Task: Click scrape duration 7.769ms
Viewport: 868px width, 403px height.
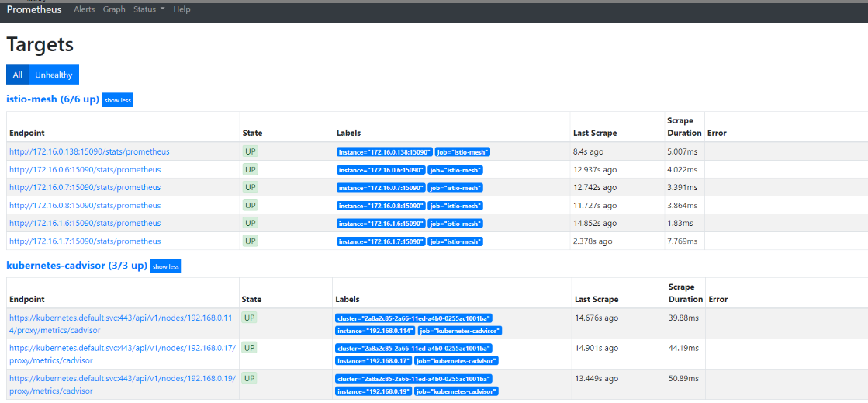Action: 683,241
